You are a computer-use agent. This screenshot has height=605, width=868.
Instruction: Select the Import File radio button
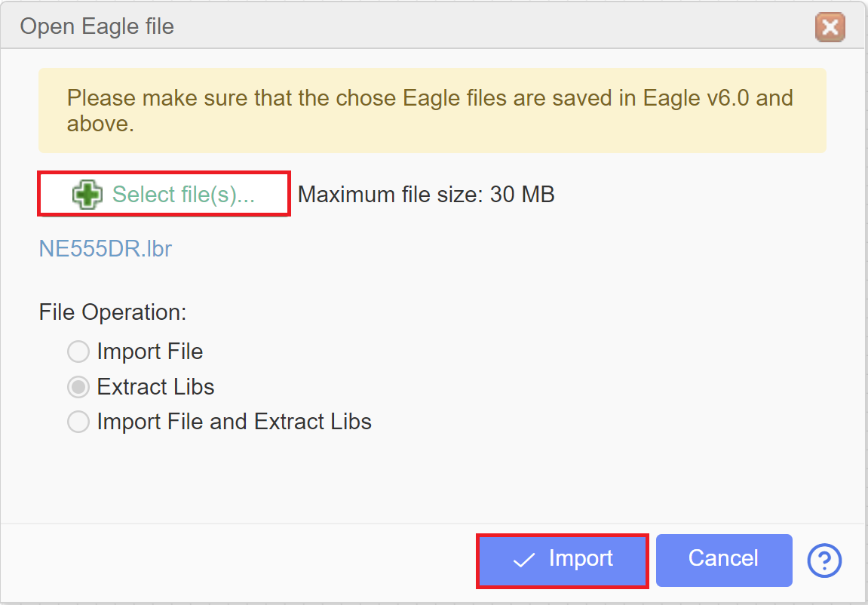coord(78,352)
